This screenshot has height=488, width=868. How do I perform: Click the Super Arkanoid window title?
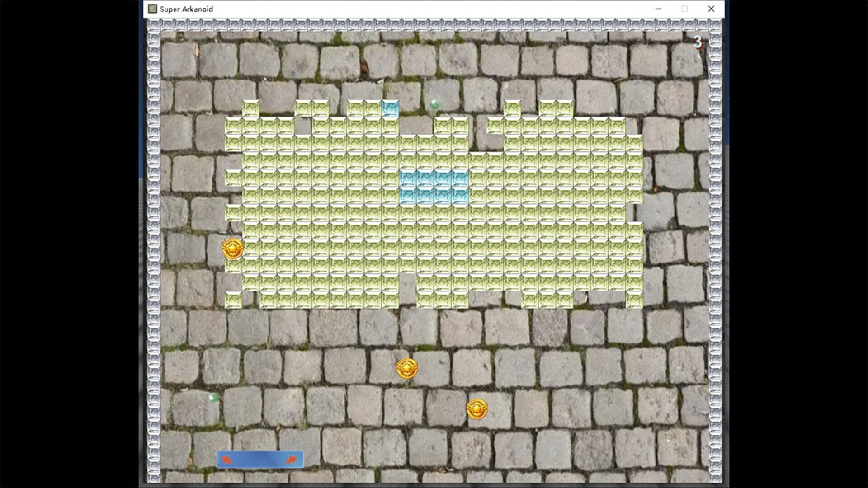click(x=186, y=9)
